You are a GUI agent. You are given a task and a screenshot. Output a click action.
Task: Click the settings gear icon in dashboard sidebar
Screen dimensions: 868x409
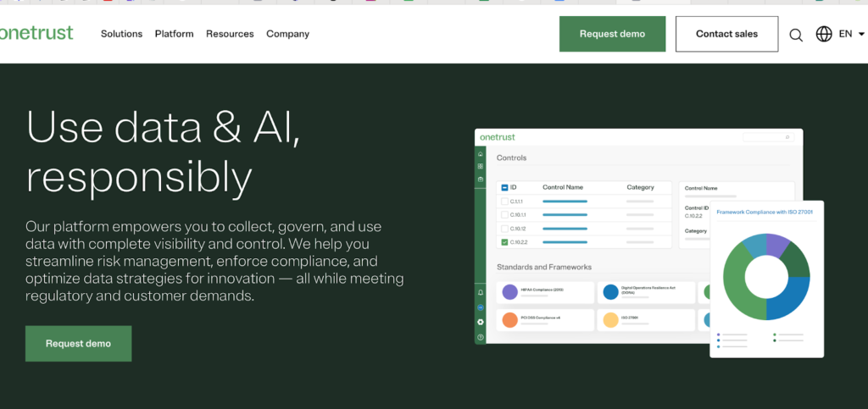click(x=481, y=322)
